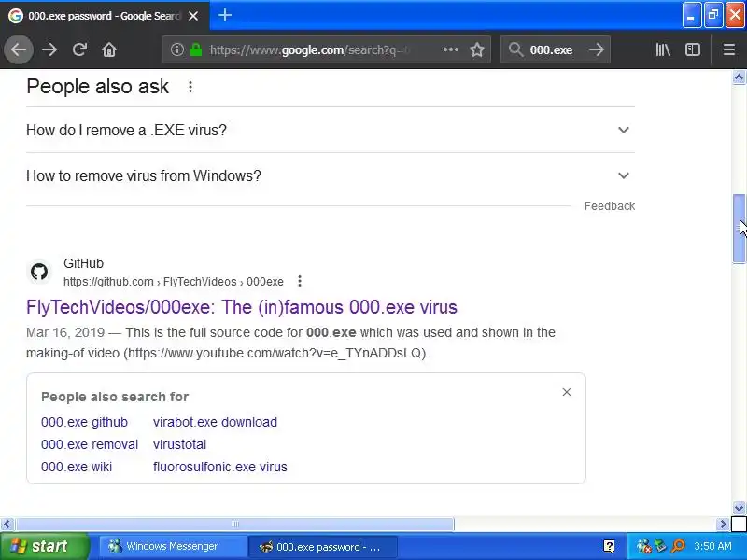Show site information via the info icon
The width and height of the screenshot is (747, 560).
tap(176, 49)
